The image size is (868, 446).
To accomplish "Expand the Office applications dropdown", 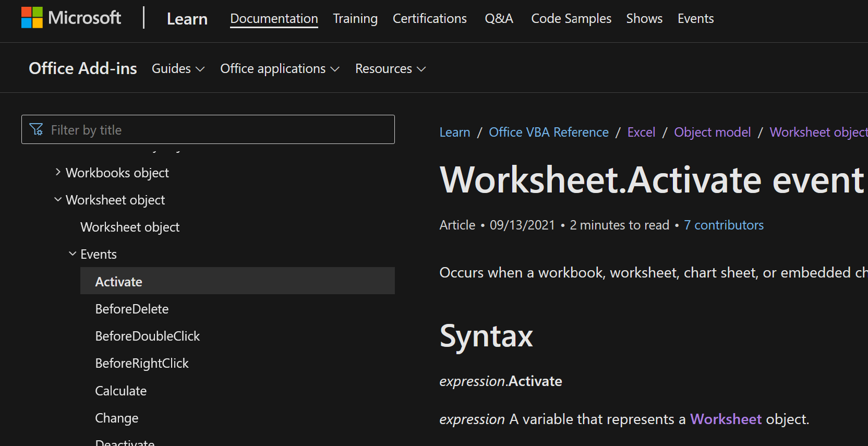I will (x=280, y=69).
